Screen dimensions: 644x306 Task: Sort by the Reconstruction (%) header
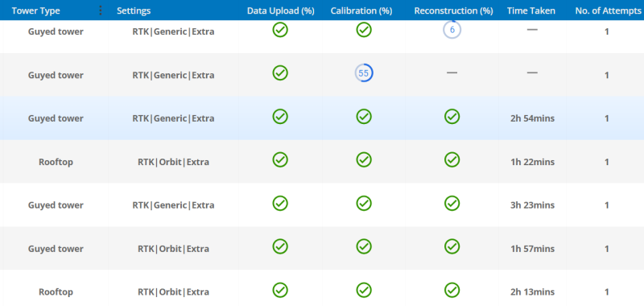(453, 10)
